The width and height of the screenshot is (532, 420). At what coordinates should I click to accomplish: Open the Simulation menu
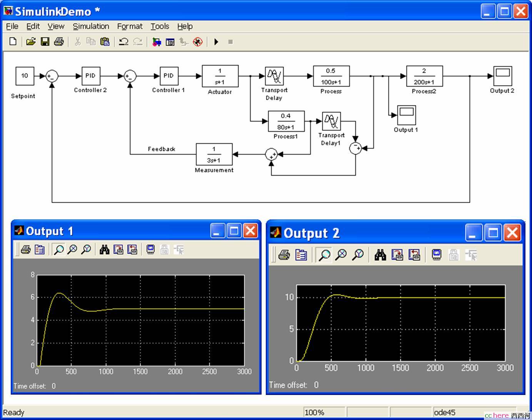click(91, 26)
